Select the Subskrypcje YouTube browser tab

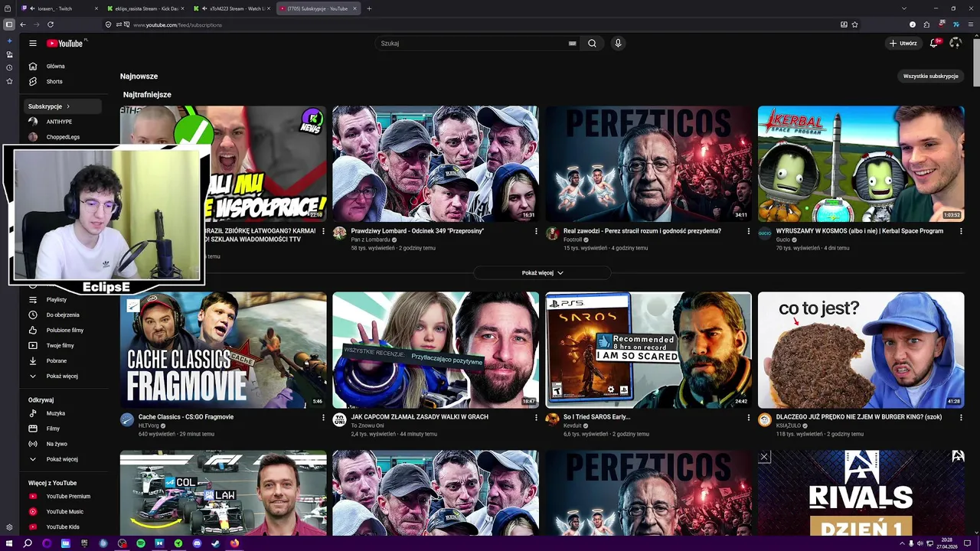318,8
